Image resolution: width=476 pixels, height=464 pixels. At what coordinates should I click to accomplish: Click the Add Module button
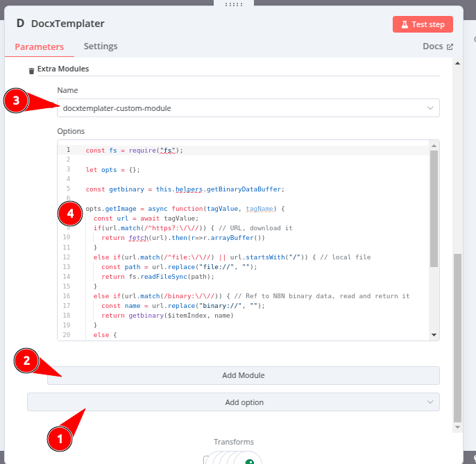click(x=243, y=375)
